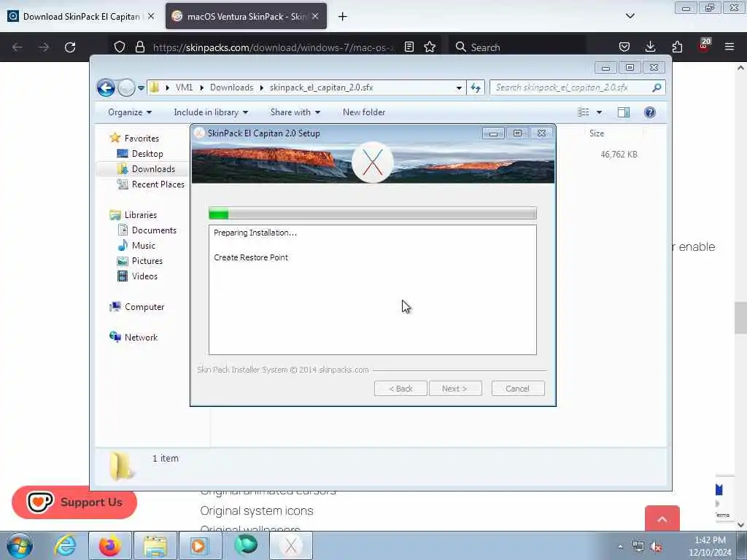Bookmark this page with the star
The height and width of the screenshot is (560, 747).
(430, 47)
